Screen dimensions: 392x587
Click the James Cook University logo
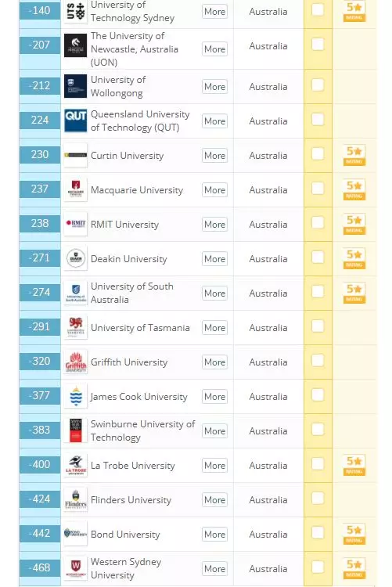[x=76, y=396]
